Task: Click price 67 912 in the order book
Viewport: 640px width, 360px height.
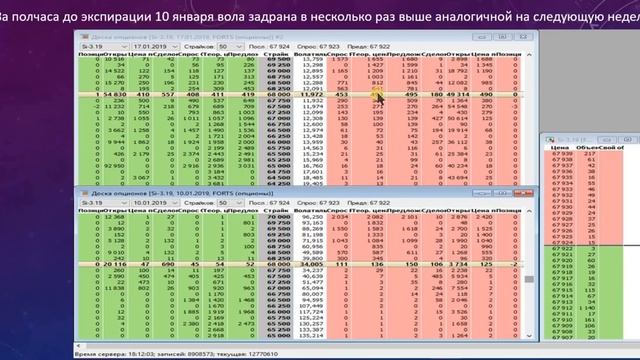Action: tap(562, 308)
